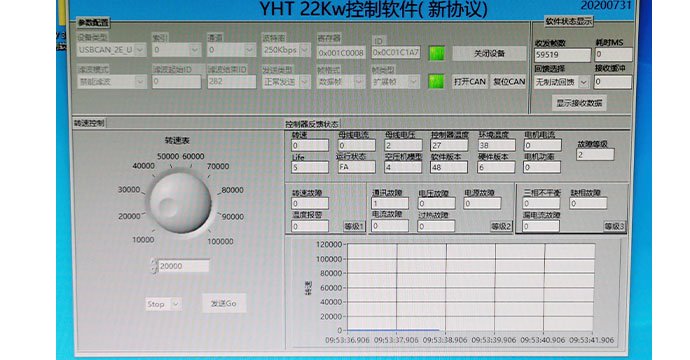Click the 滤波起始ID input field

176,81
